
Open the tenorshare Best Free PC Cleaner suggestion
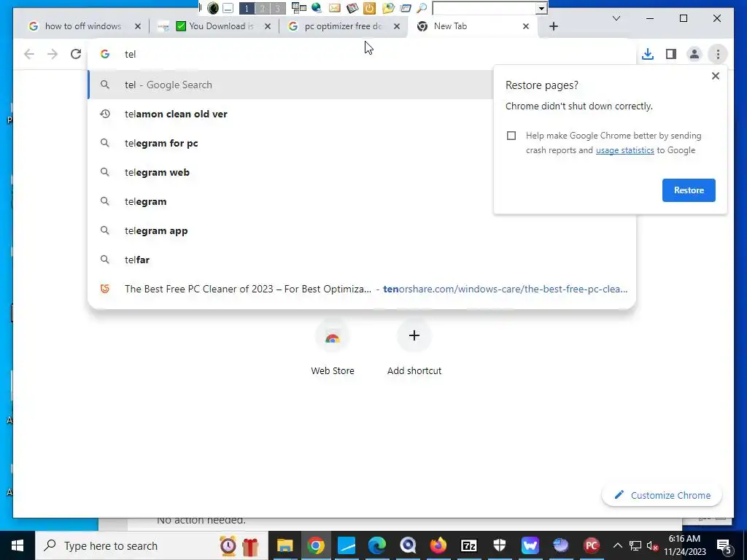tap(362, 289)
